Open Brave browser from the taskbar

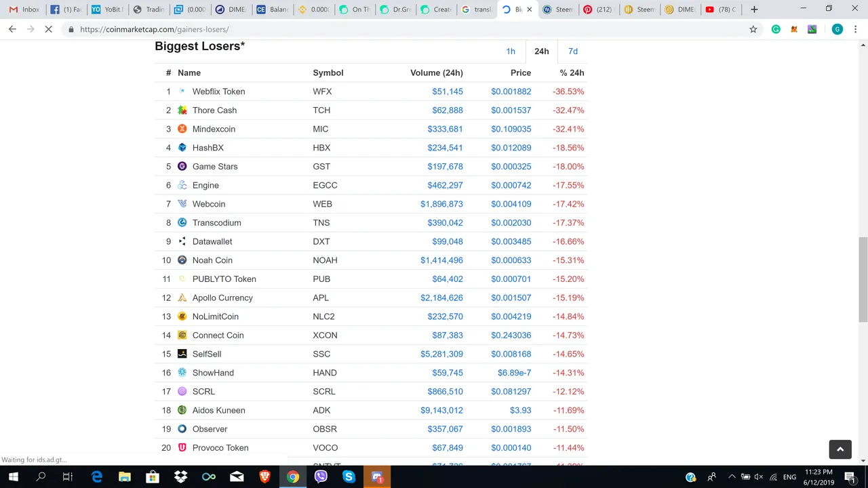pos(264,476)
